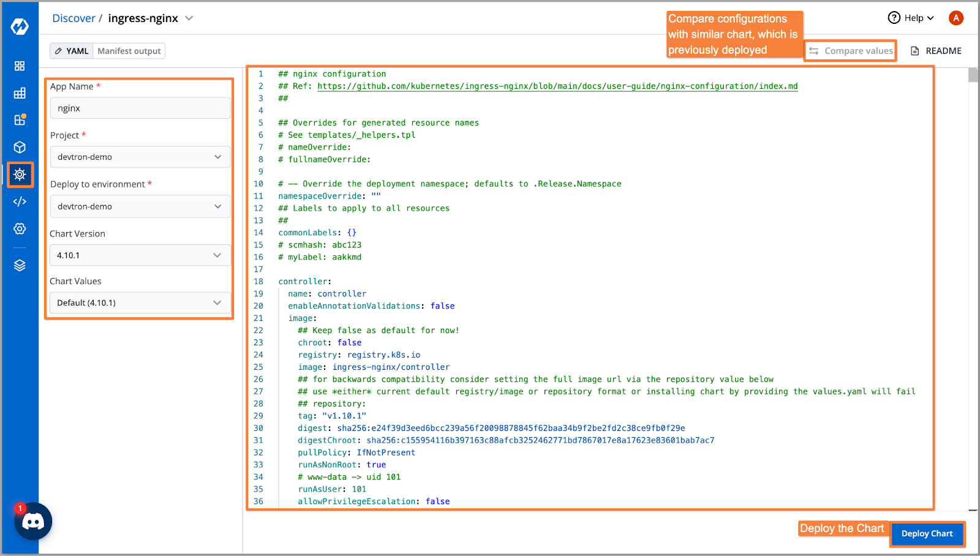980x556 pixels.
Task: Click the allowPrivilegeEscalation: false line
Action: [x=374, y=502]
